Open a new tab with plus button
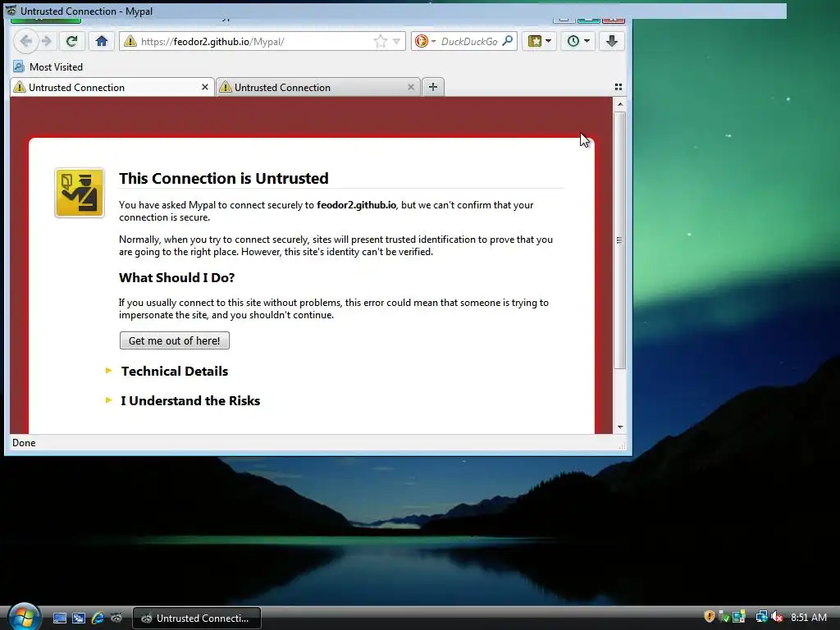Screen dimensions: 840x630 click(433, 87)
